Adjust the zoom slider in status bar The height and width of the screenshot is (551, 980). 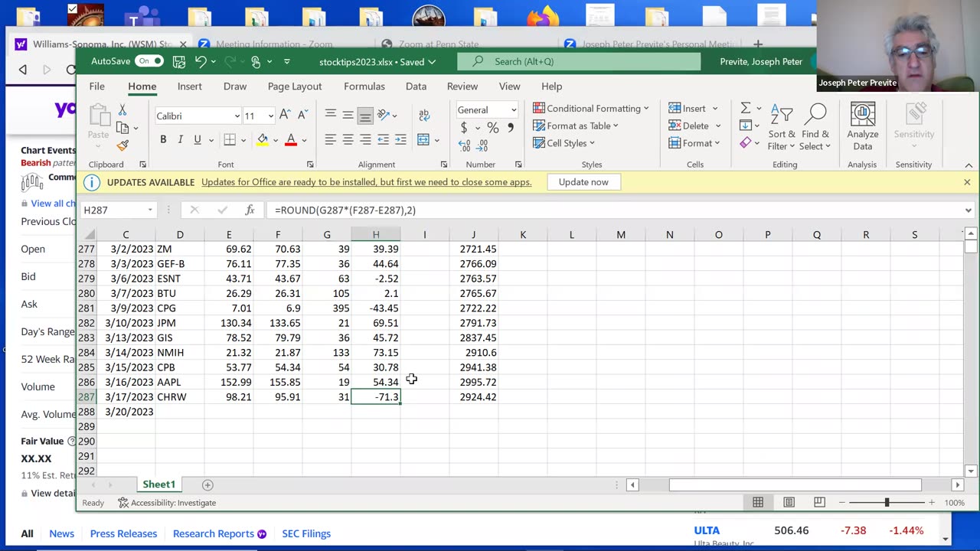(887, 502)
